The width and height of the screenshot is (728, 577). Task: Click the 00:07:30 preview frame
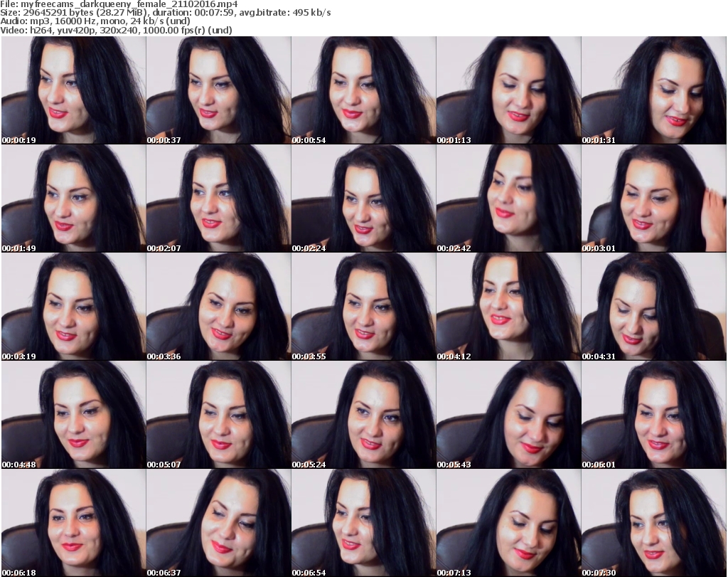point(654,523)
